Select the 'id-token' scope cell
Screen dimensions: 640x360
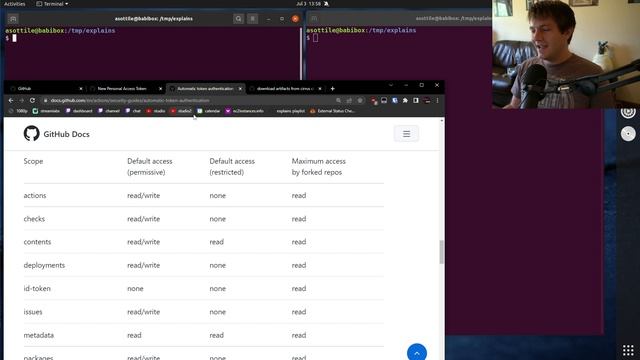pos(37,289)
